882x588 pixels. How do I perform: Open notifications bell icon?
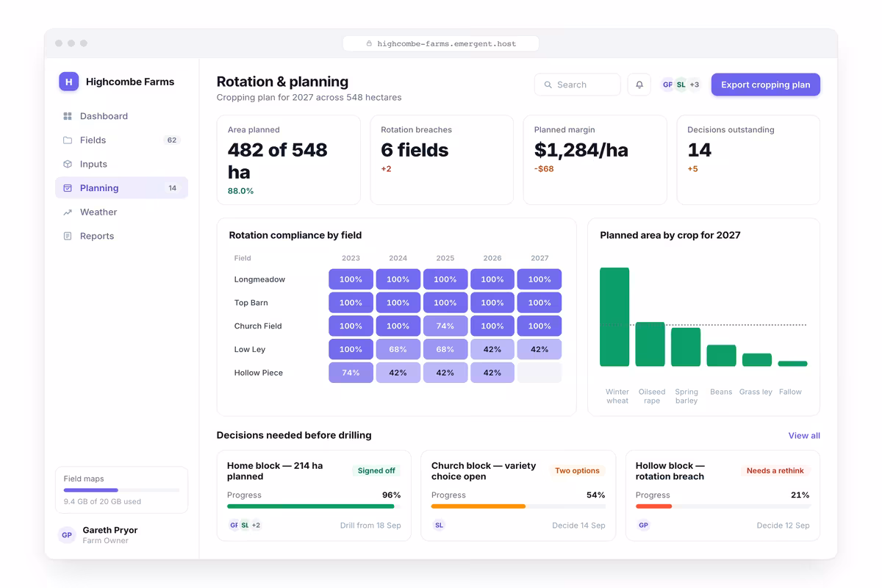click(639, 85)
